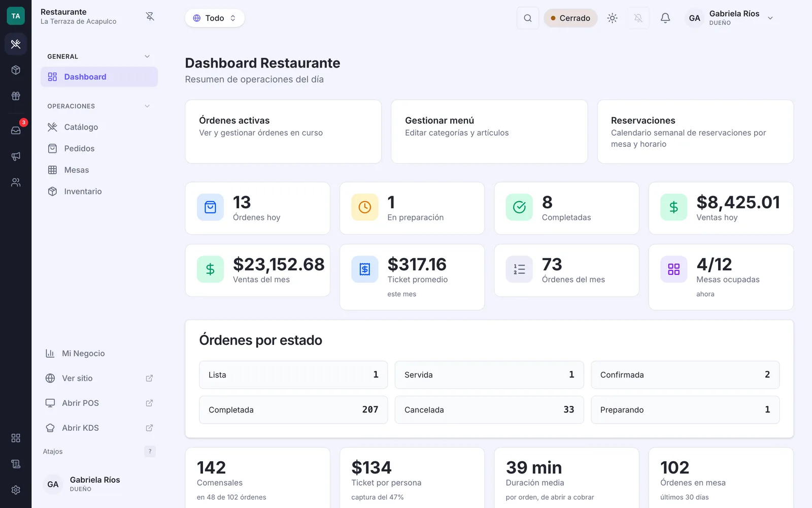Click the Cancelada 33 status row
This screenshot has height=508, width=812.
coord(489,410)
